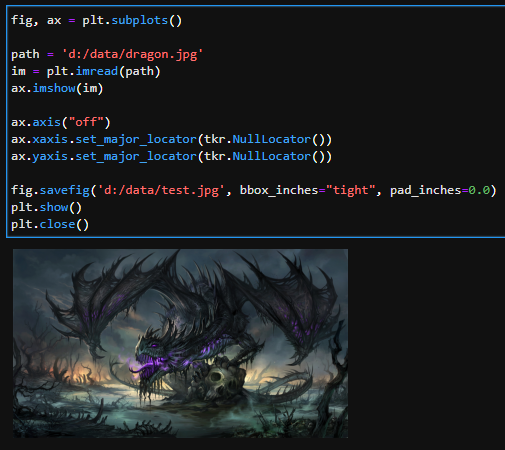
Task: Click the word "savefig" in the code
Action: coord(65,190)
